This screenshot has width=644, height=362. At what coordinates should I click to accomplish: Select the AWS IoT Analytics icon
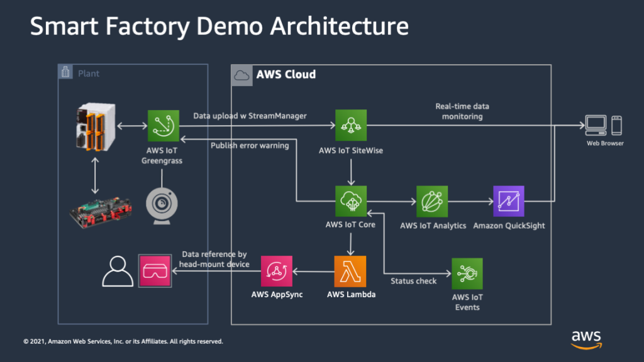point(432,201)
